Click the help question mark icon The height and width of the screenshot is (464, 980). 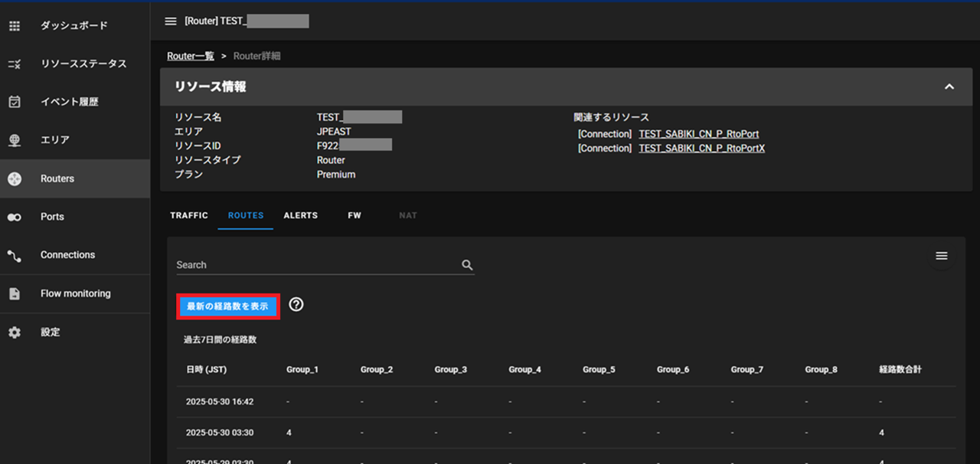[296, 305]
